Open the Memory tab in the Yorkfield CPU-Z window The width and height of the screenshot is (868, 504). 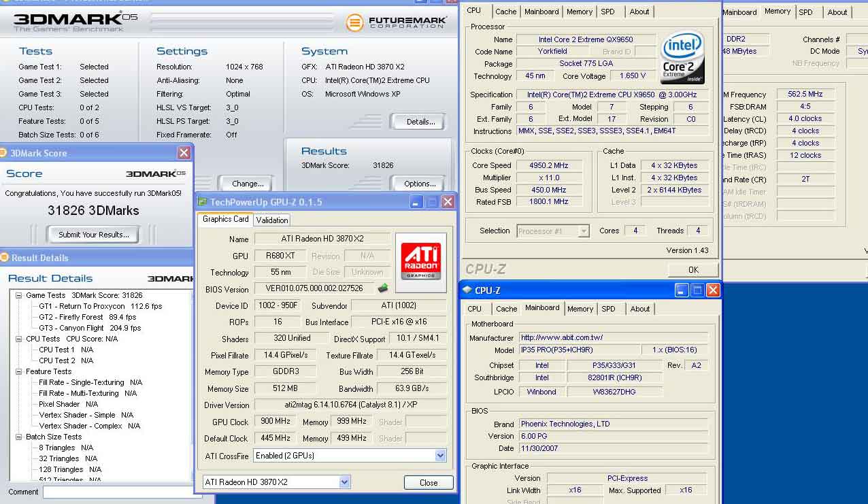pyautogui.click(x=579, y=12)
